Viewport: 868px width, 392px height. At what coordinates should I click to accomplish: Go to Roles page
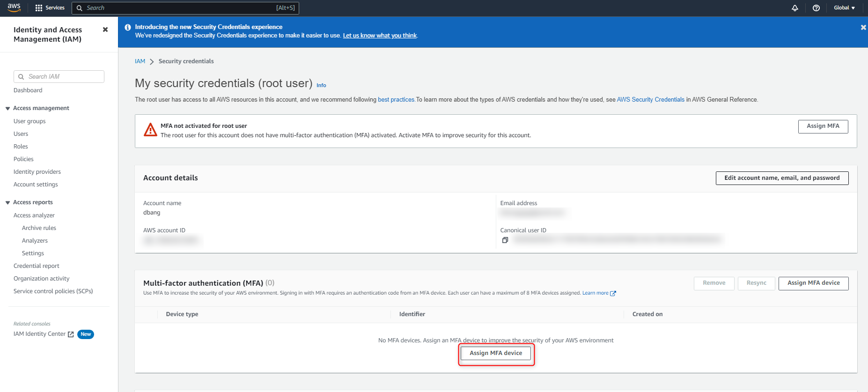(21, 147)
